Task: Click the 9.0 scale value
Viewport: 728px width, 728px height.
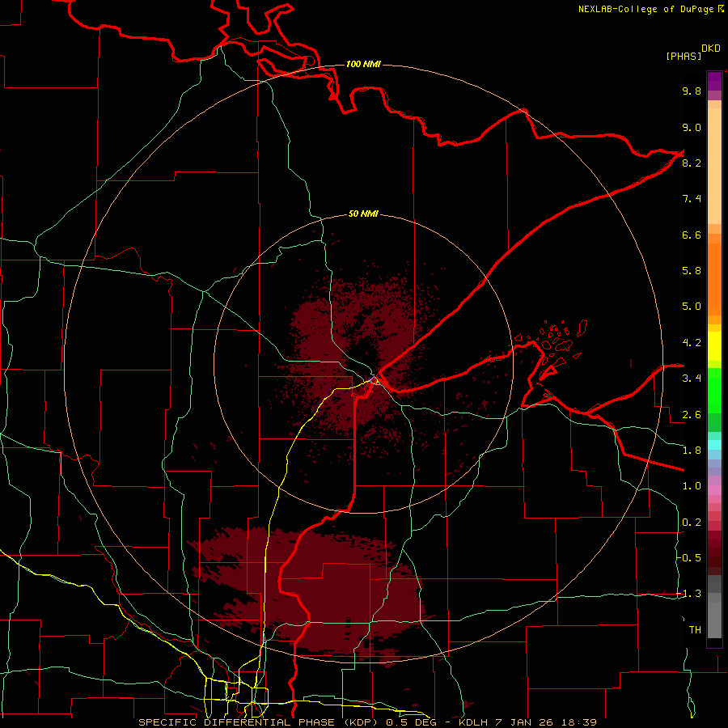Action: pos(692,127)
